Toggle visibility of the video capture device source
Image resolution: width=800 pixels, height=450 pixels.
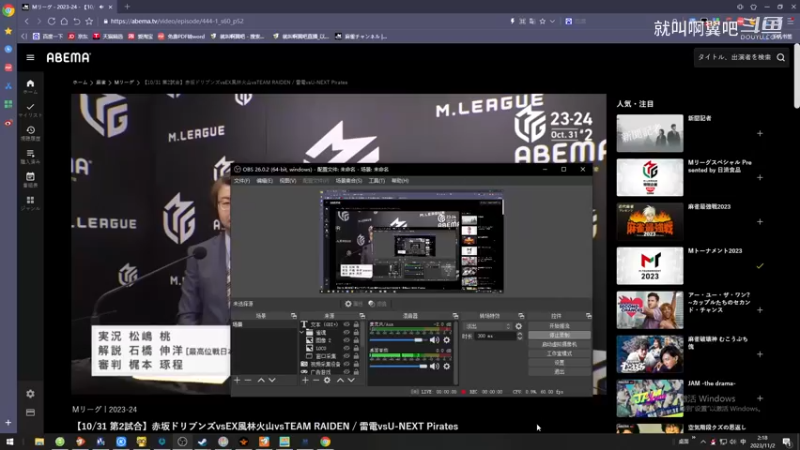point(346,364)
